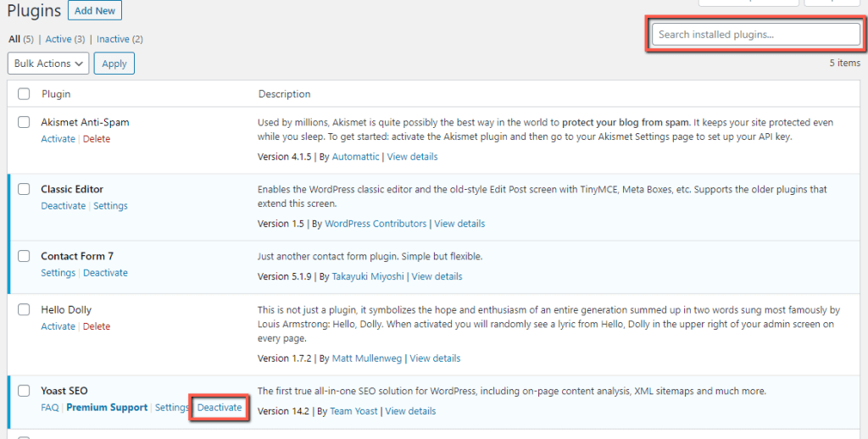Screen dimensions: 868x439
Task: Click the 5 items count text
Action: point(845,63)
